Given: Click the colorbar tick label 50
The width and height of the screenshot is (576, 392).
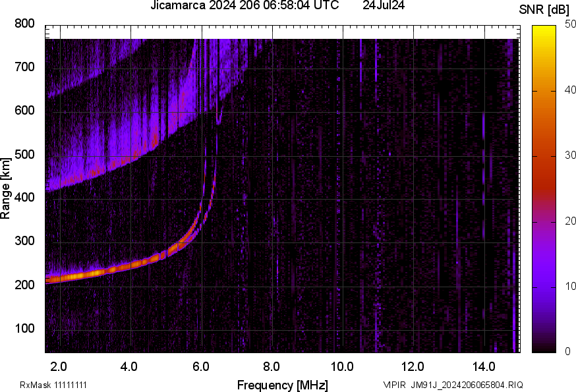Looking at the screenshot, I should [570, 24].
